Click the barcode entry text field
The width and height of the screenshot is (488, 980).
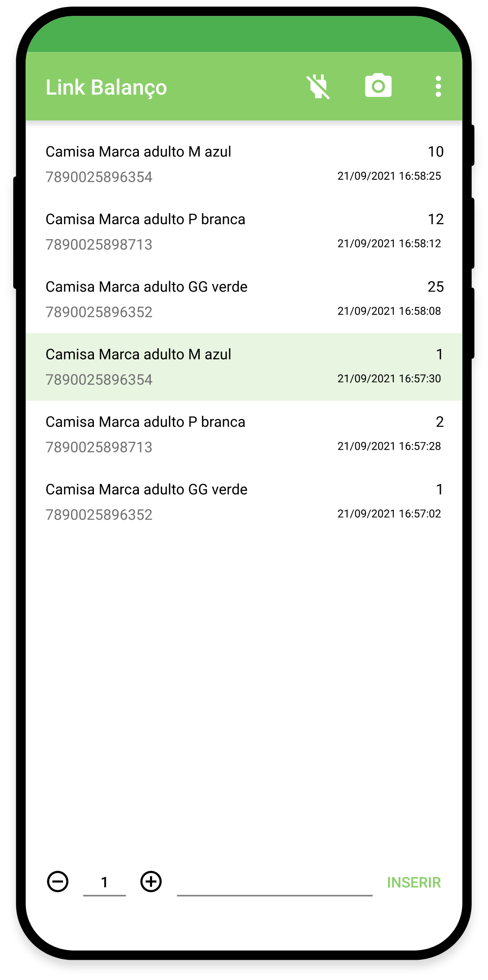click(x=275, y=883)
